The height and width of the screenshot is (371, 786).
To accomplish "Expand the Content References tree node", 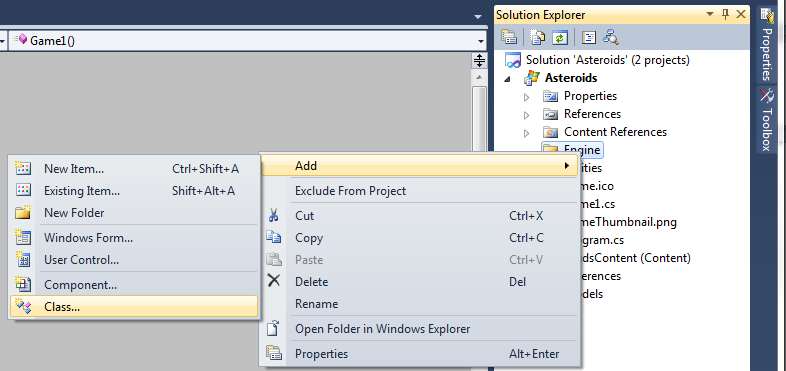I will (527, 133).
